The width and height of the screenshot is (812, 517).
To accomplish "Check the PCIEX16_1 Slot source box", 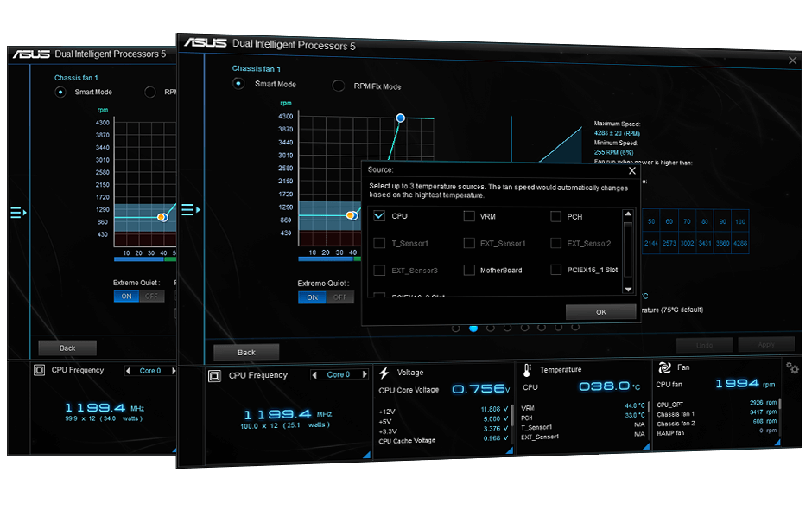I will (555, 270).
